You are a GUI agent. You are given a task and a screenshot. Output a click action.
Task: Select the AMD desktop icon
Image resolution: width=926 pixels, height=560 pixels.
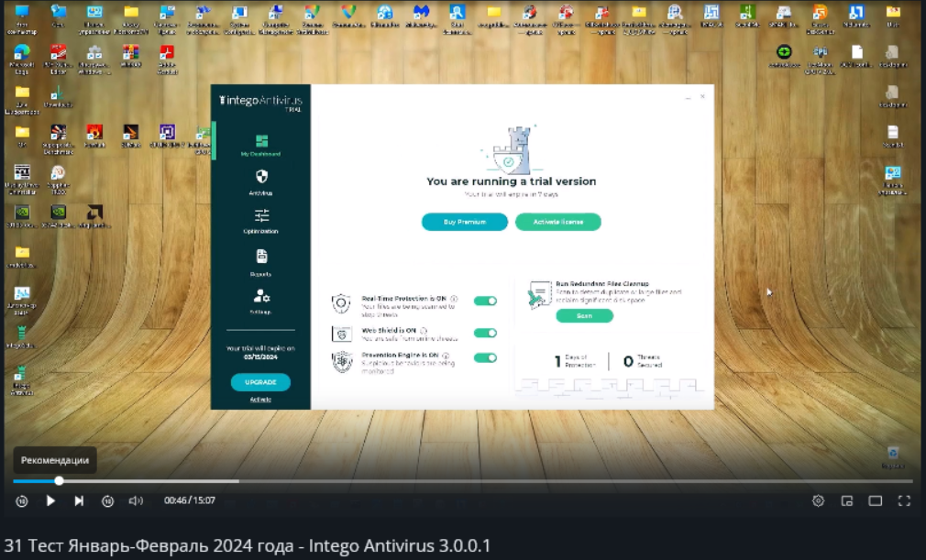tap(94, 216)
